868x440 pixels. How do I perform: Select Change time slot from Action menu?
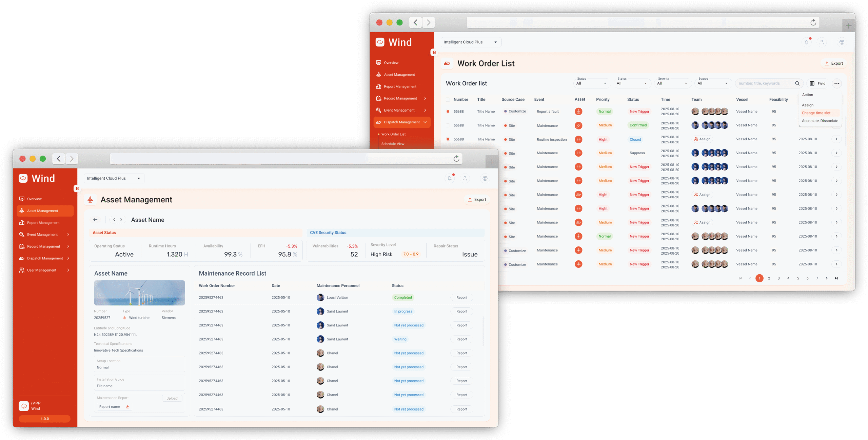coord(816,113)
